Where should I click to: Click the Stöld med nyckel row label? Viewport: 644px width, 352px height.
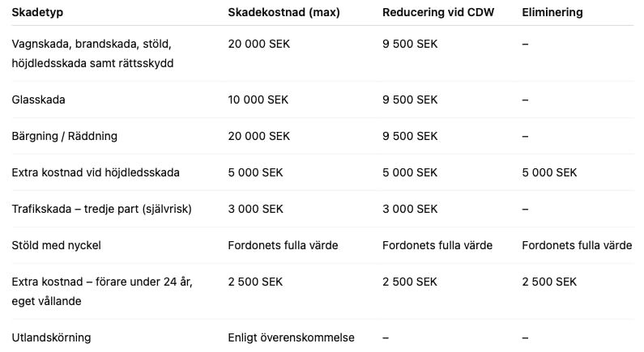(x=57, y=245)
